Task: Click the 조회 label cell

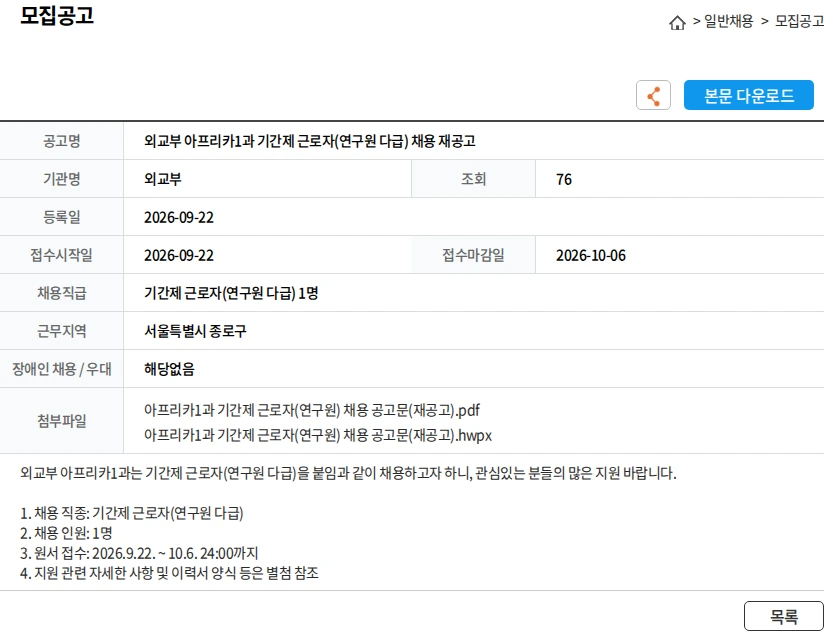Action: 473,179
